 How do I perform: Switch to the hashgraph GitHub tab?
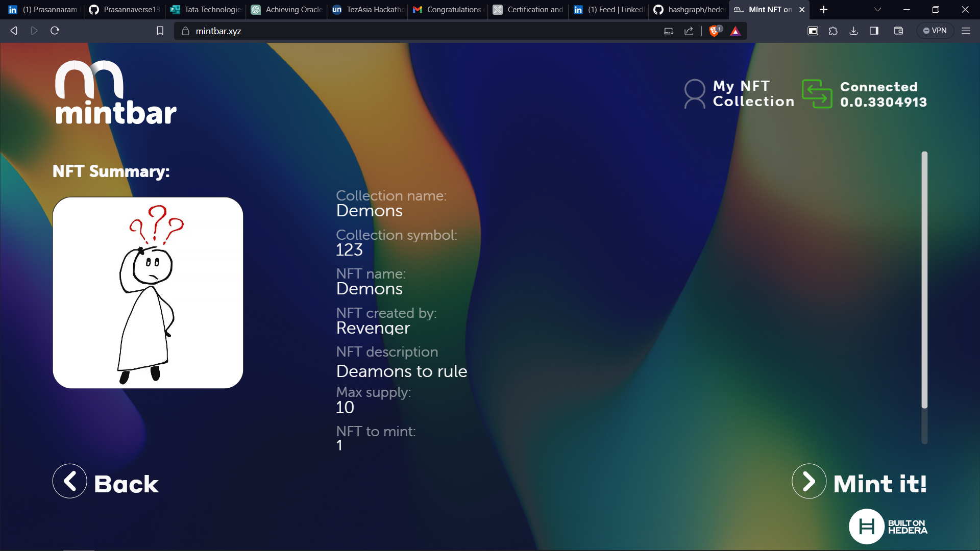coord(689,10)
